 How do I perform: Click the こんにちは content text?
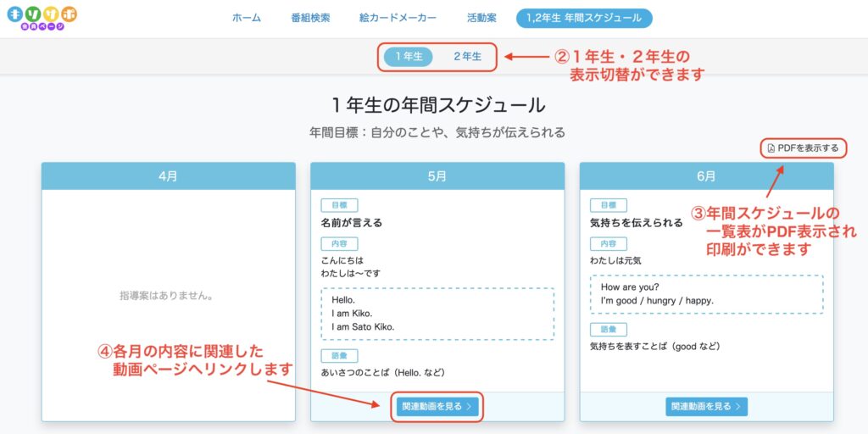click(342, 260)
